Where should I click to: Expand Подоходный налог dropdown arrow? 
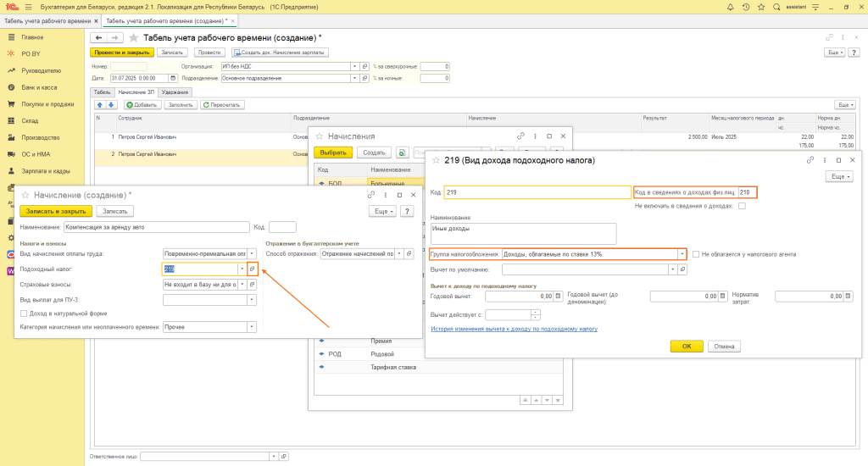(242, 269)
